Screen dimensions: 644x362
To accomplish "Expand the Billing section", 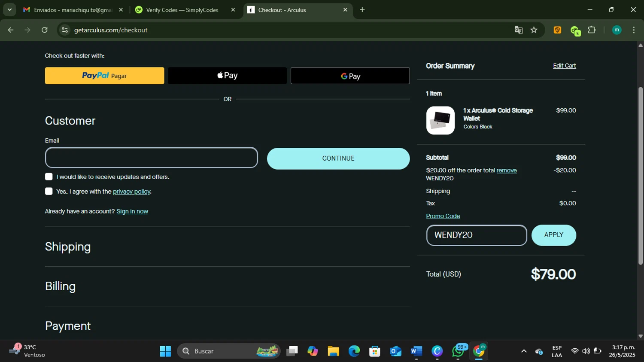I will click(61, 286).
